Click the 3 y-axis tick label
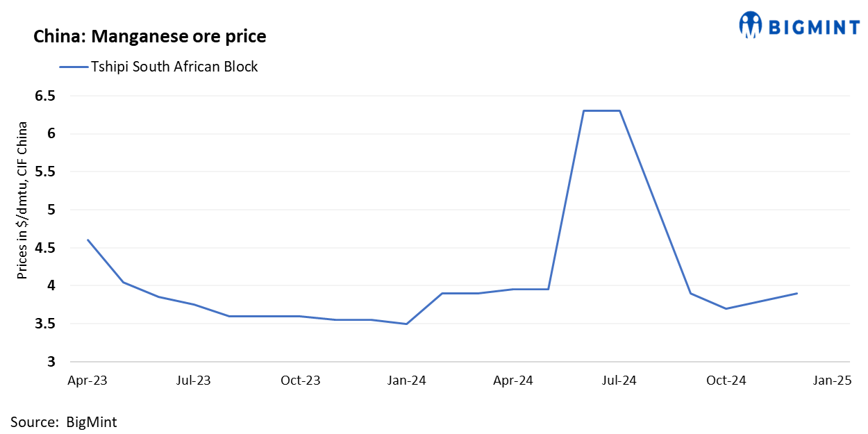The height and width of the screenshot is (434, 868). coord(51,362)
